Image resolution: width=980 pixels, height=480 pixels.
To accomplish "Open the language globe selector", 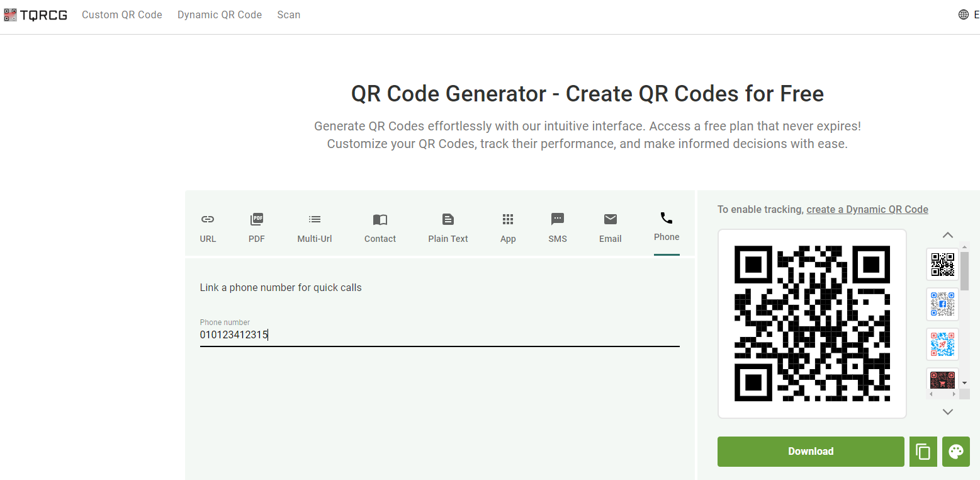I will coord(964,14).
